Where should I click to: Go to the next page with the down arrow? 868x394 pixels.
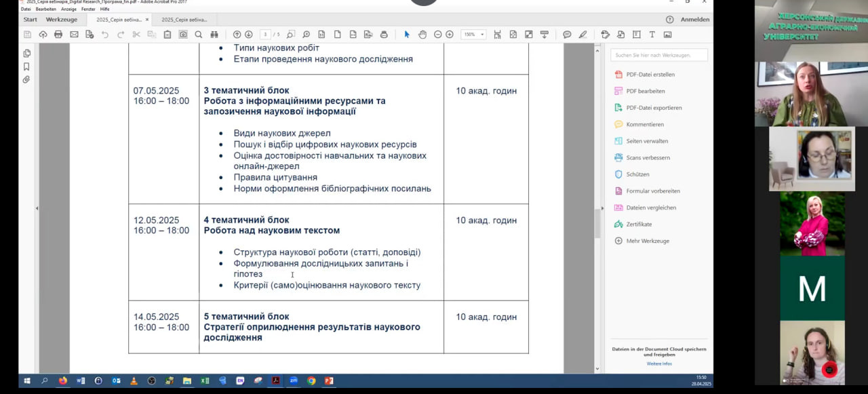point(249,35)
